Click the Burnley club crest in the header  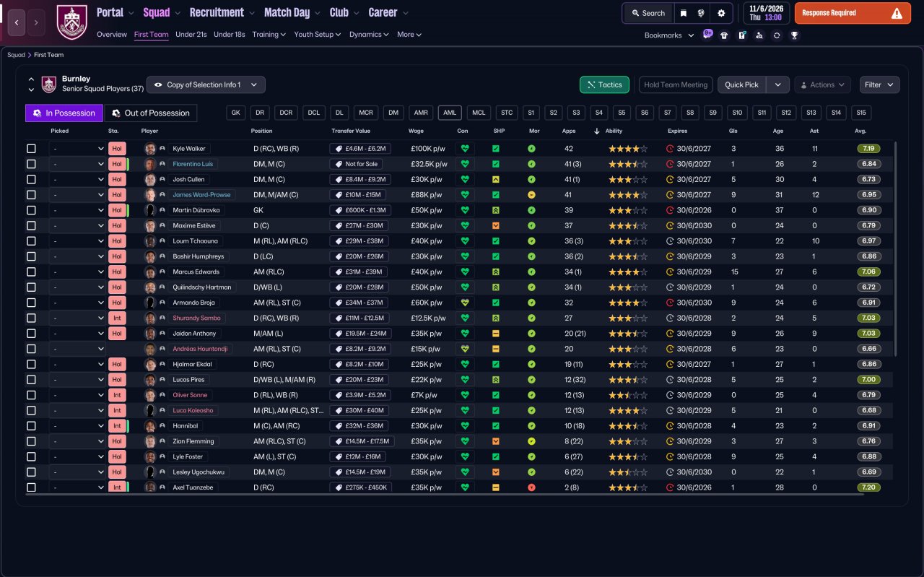[x=71, y=22]
